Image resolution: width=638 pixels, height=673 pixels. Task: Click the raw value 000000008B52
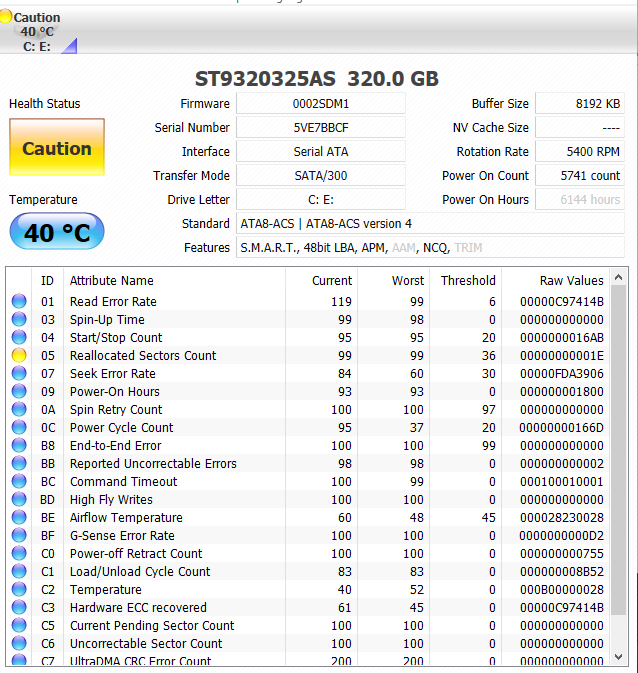(562, 572)
